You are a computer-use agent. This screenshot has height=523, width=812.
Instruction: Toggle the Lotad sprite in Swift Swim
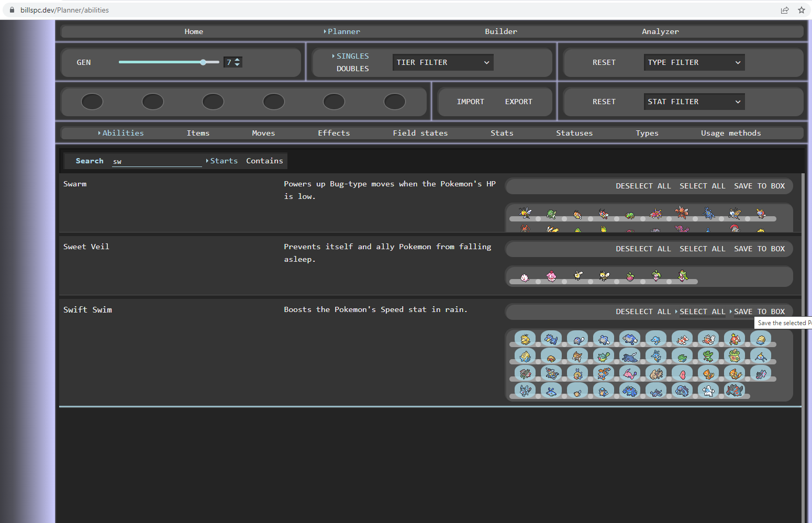(682, 356)
